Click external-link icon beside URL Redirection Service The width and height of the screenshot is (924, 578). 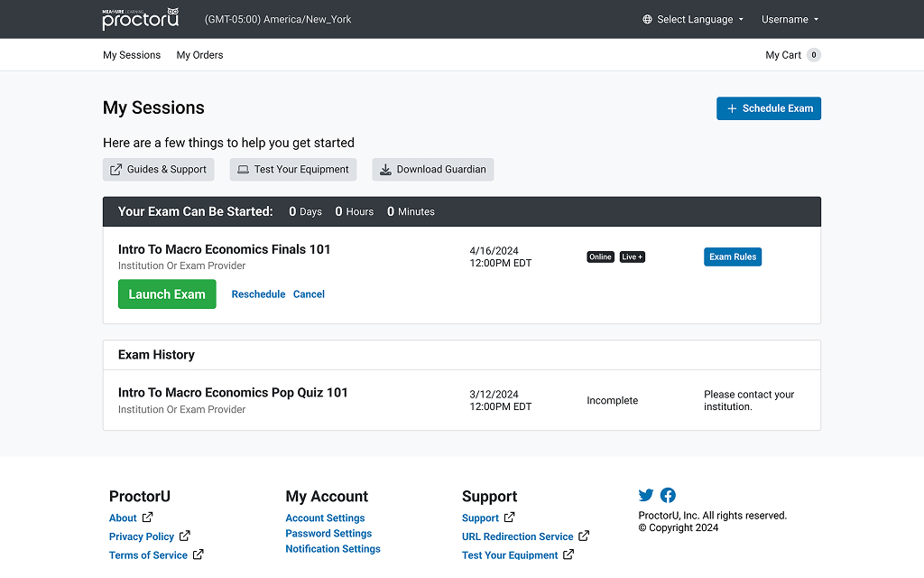[x=584, y=536]
